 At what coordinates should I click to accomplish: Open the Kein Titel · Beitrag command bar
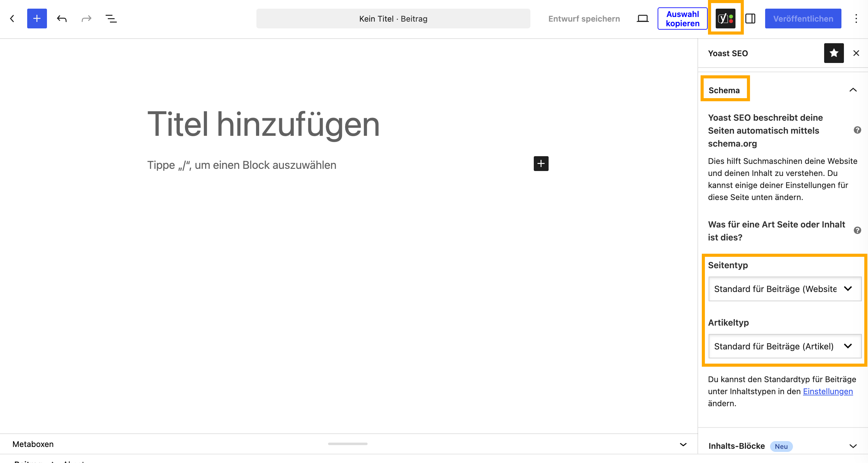(x=393, y=19)
